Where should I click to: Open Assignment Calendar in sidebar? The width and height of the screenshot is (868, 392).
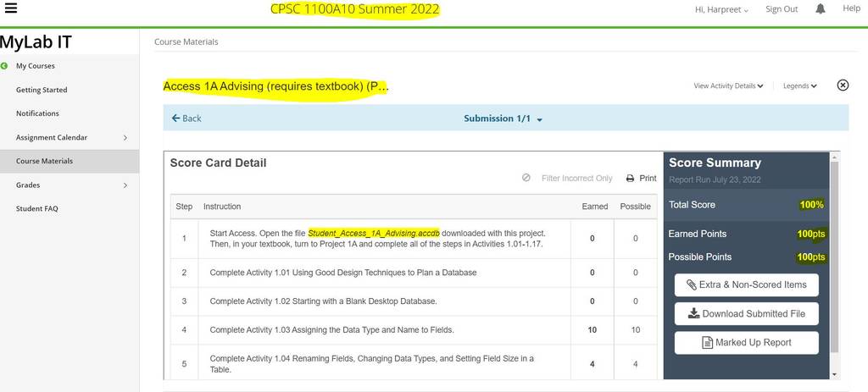click(52, 137)
